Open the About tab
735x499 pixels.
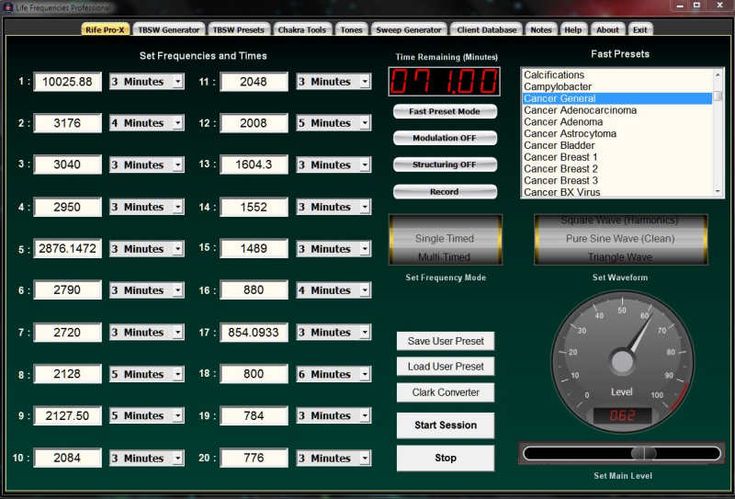tap(608, 30)
